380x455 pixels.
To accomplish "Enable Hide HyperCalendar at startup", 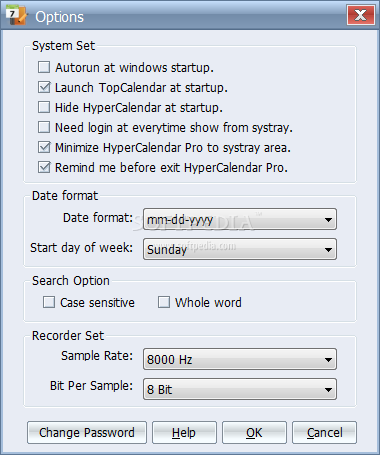I will click(x=44, y=107).
